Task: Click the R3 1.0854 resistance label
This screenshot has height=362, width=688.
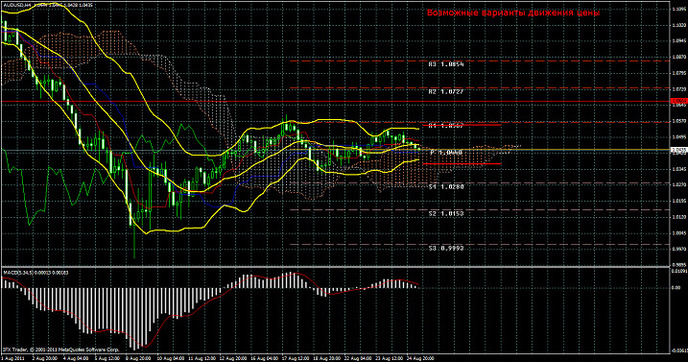Action: [x=446, y=64]
